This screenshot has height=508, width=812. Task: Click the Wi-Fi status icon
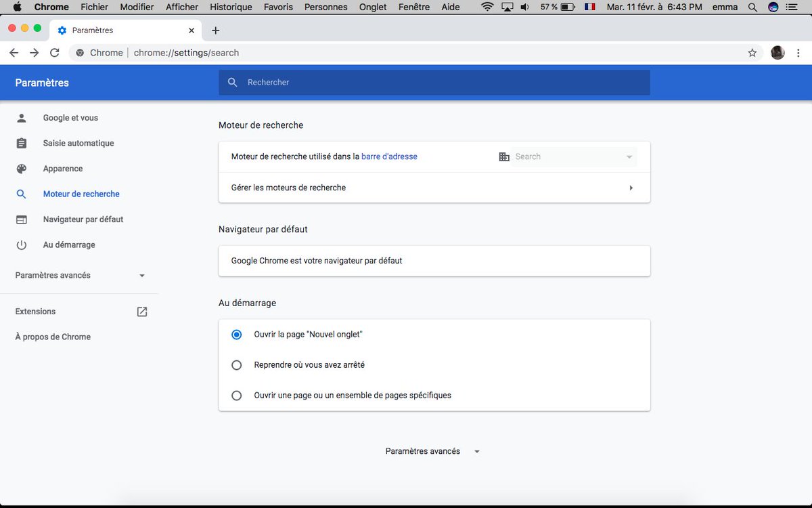(x=487, y=7)
